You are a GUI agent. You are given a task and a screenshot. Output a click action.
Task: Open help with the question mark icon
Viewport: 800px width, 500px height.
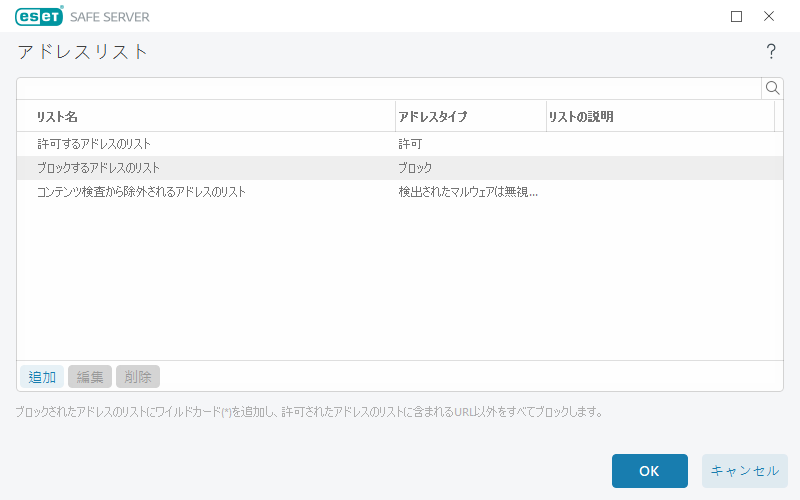[x=771, y=52]
